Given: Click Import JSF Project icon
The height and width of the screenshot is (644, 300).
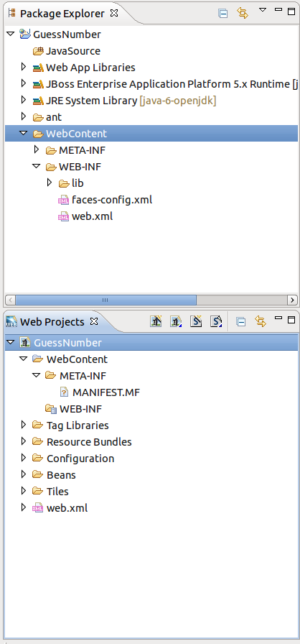Looking at the screenshot, I should [176, 321].
